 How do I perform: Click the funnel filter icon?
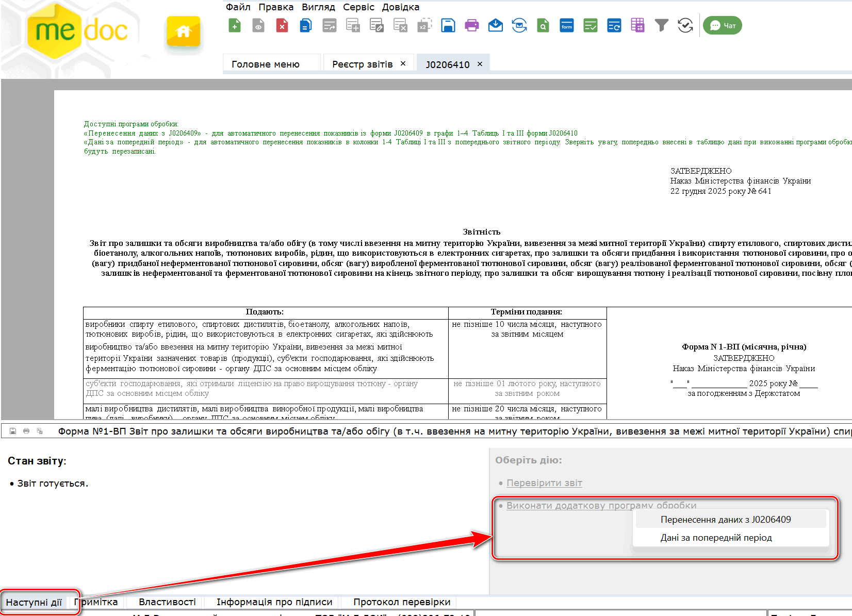point(661,25)
